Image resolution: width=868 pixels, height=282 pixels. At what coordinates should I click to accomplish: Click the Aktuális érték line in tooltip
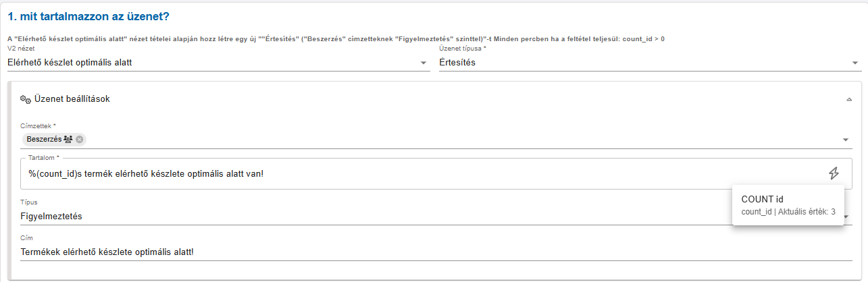(x=788, y=212)
